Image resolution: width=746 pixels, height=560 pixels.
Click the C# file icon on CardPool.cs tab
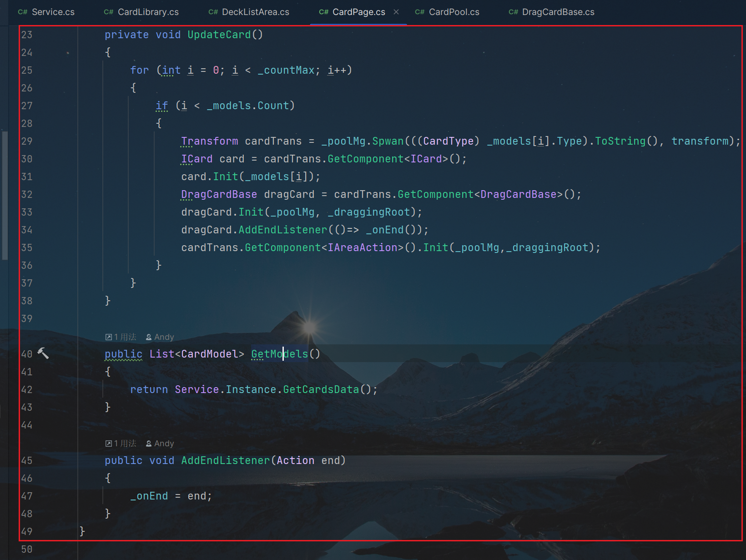point(420,12)
